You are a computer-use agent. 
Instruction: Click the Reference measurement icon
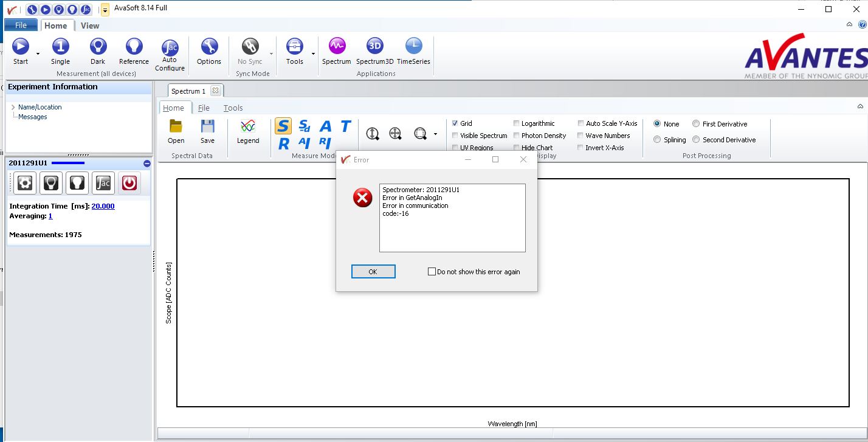point(134,47)
